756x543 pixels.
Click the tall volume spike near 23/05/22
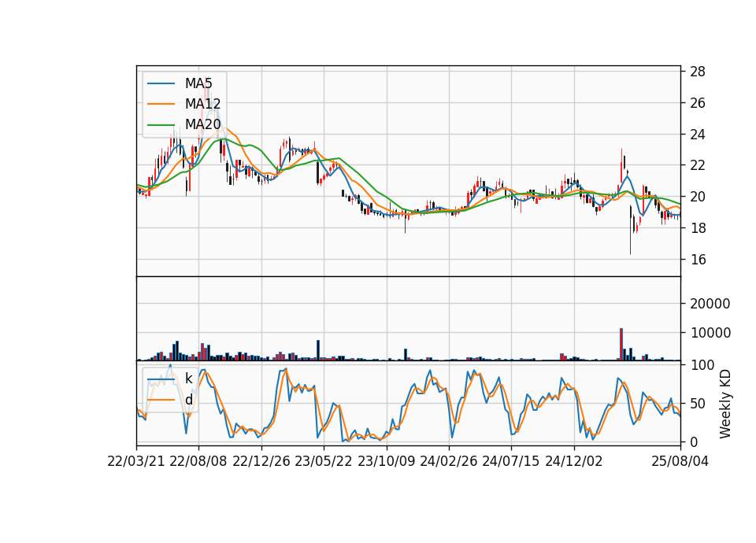(x=317, y=349)
